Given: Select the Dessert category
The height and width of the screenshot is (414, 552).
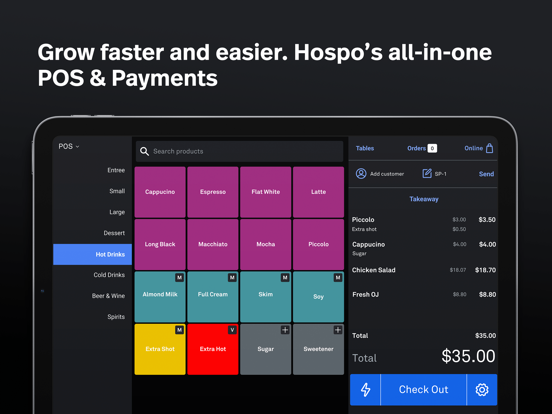Looking at the screenshot, I should click(x=114, y=233).
